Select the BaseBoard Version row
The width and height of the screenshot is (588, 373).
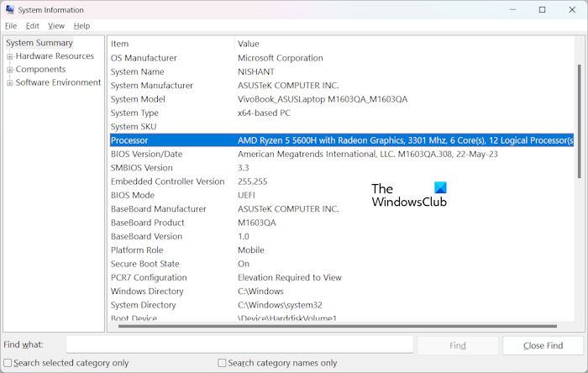click(342, 237)
